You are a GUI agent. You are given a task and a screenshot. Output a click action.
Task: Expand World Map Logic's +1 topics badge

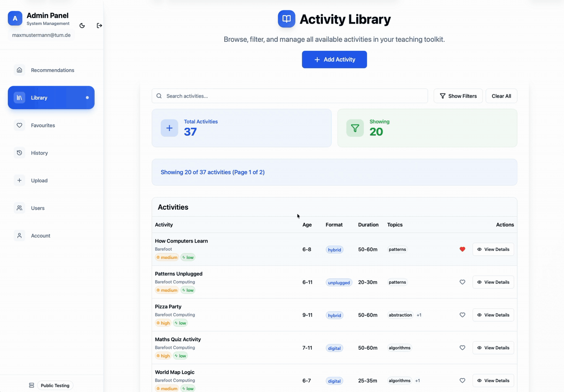click(417, 381)
